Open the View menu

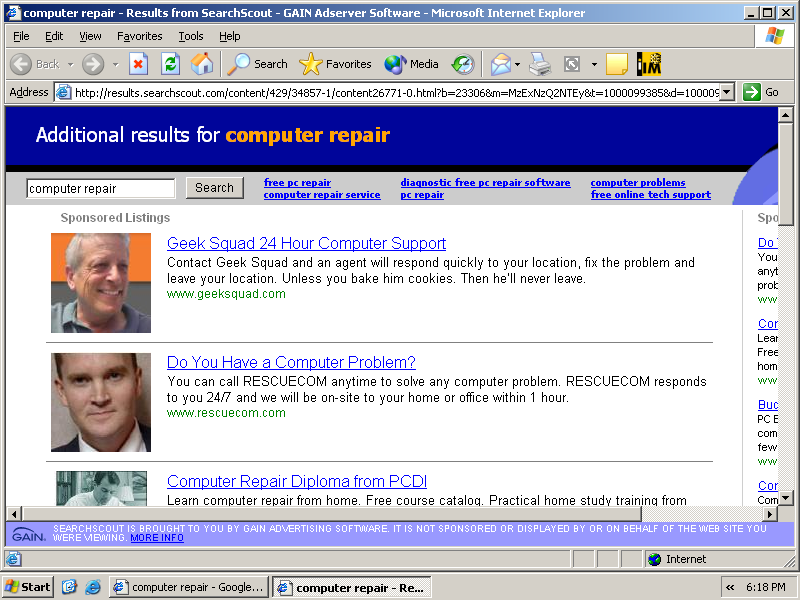point(90,36)
